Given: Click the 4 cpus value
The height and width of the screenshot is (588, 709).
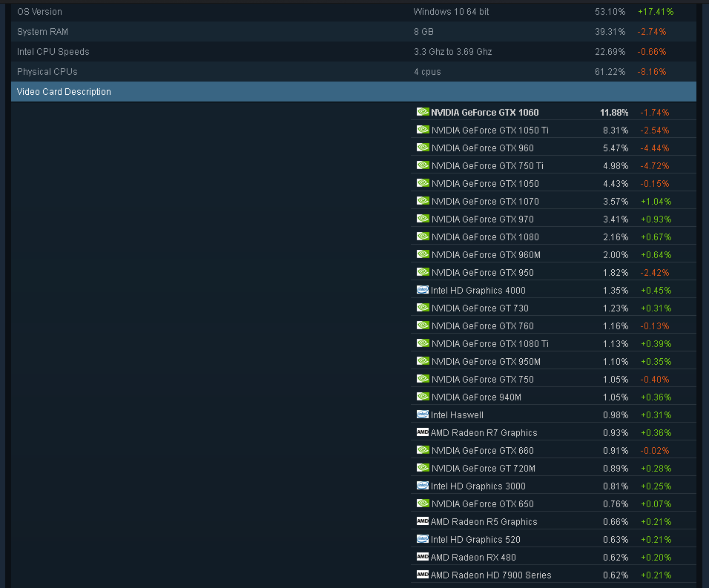Looking at the screenshot, I should click(x=427, y=71).
